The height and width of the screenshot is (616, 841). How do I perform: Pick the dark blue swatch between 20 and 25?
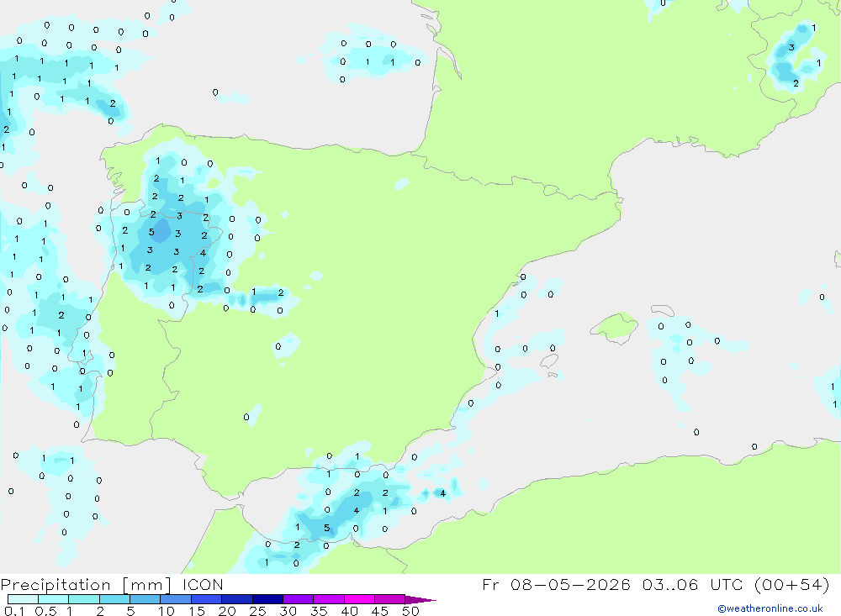[x=237, y=599]
